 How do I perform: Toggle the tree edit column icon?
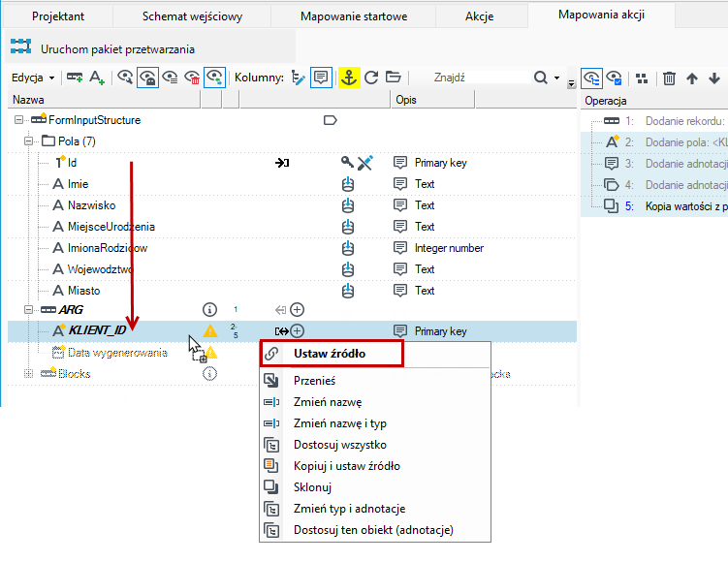298,78
